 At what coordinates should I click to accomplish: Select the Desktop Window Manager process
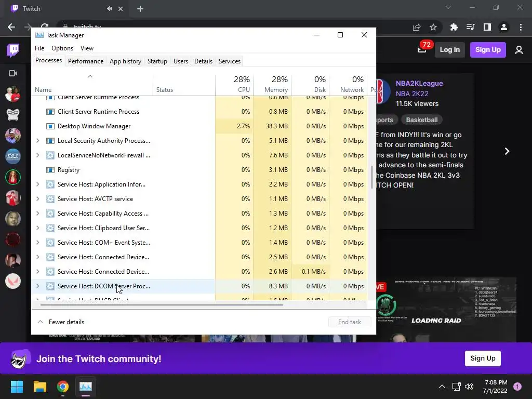pyautogui.click(x=199, y=126)
